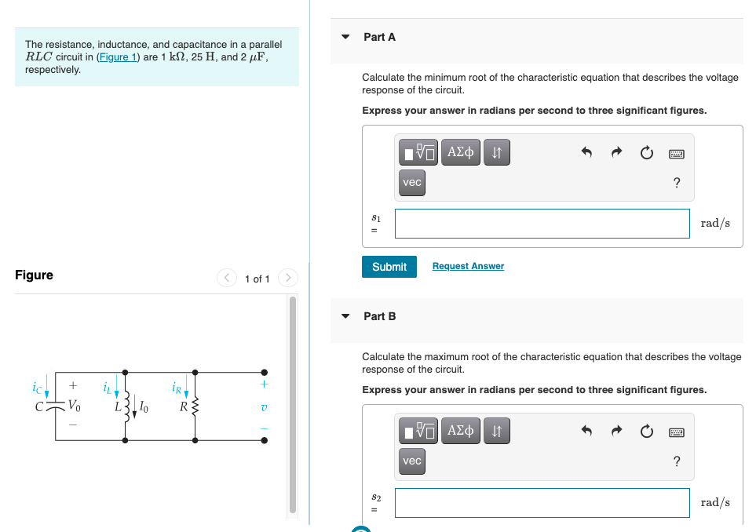Click the redo arrow in Part A equation toolbar
The image size is (756, 532).
coord(615,152)
